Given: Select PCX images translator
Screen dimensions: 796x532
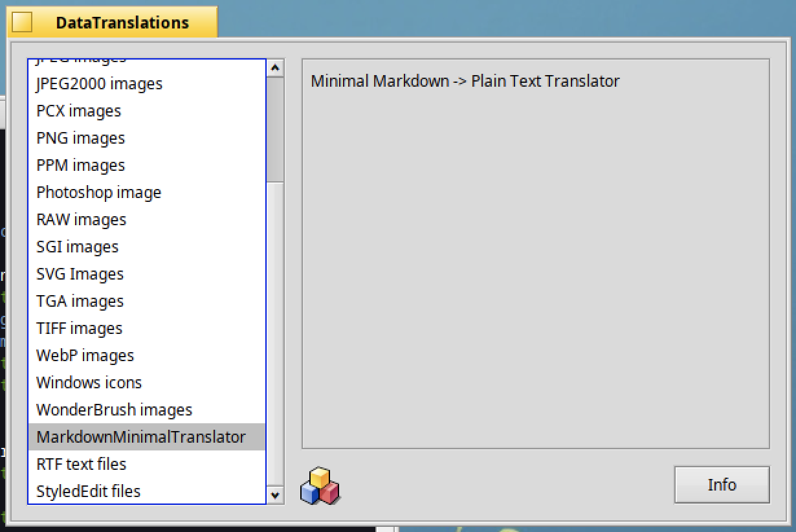Looking at the screenshot, I should pos(78,111).
